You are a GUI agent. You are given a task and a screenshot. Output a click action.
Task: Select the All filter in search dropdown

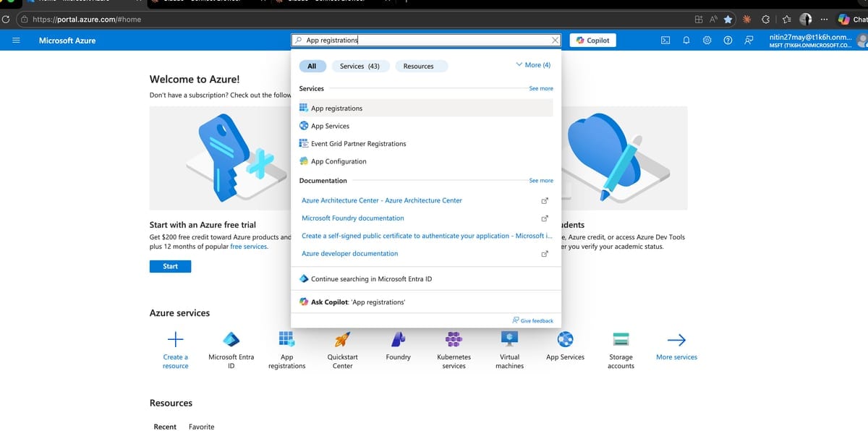[x=312, y=66]
